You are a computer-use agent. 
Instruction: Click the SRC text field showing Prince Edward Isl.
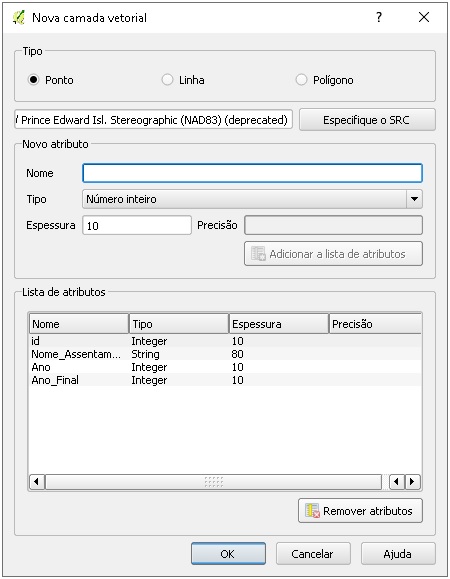154,119
